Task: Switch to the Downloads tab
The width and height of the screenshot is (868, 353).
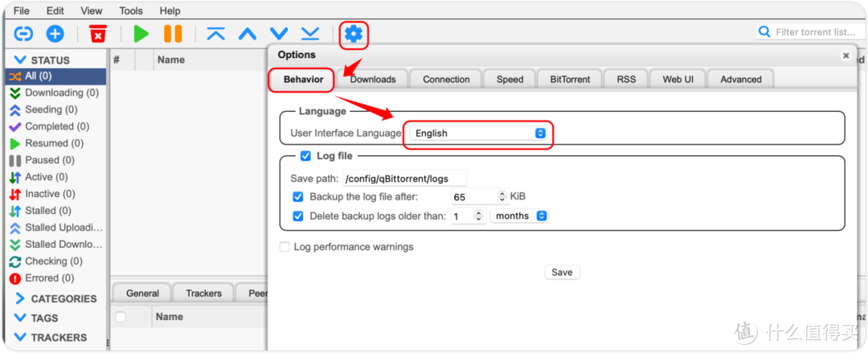Action: (x=373, y=80)
